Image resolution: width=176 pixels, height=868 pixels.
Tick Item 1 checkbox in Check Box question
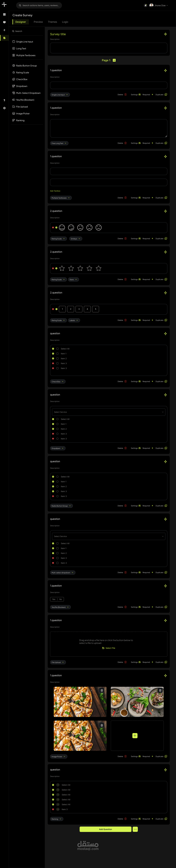click(x=57, y=353)
